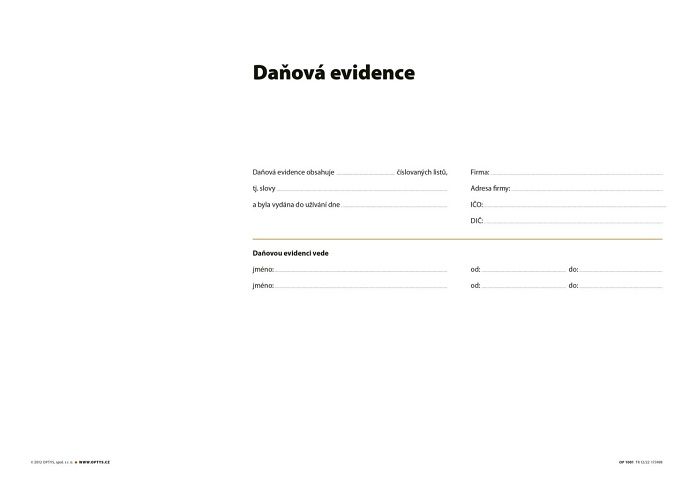Screen dimensions: 682x482
Task: Click the number of 'číslovaných listů' blank
Action: (x=366, y=174)
